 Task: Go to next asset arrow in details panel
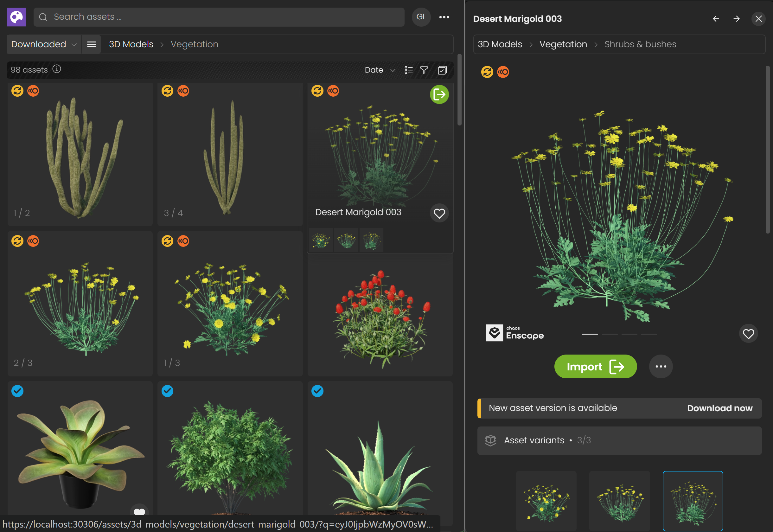pos(736,19)
